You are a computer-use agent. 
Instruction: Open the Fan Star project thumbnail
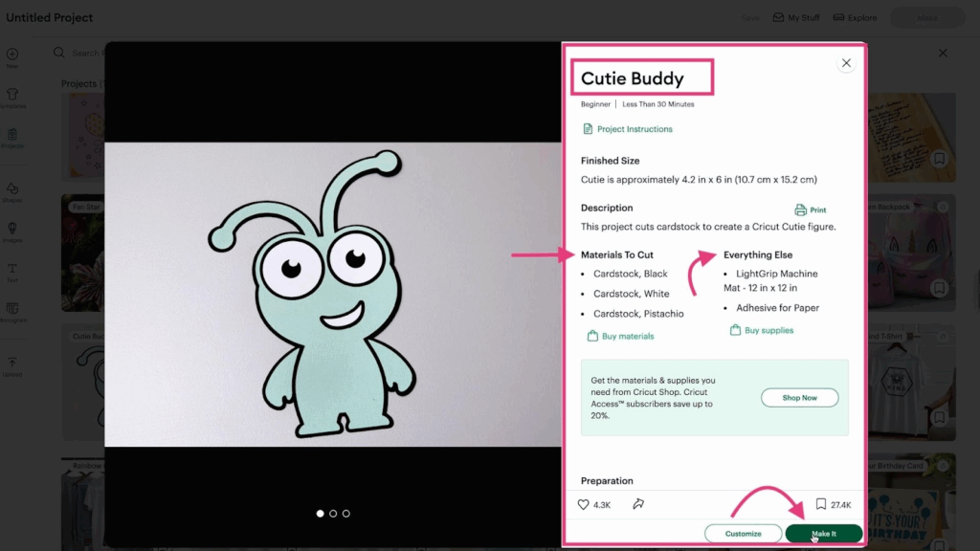pyautogui.click(x=82, y=253)
